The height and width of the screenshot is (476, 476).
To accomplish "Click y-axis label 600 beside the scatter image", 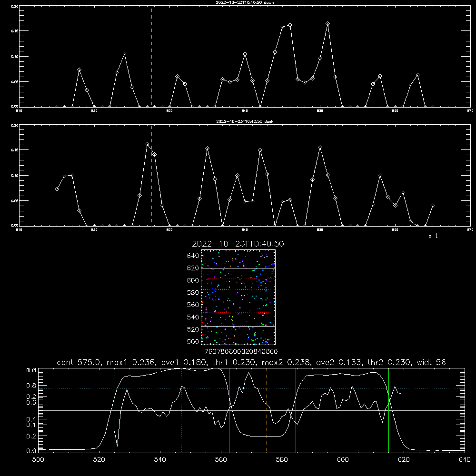I will (193, 280).
